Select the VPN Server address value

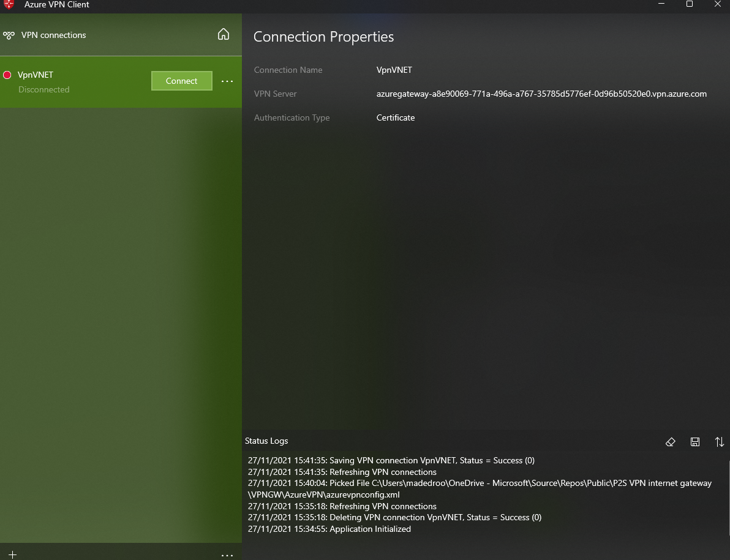(x=541, y=94)
